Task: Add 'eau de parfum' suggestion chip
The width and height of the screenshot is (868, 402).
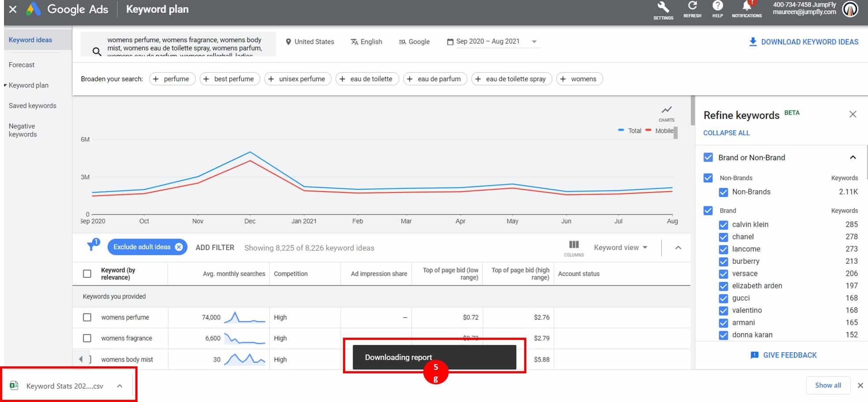Action: pos(435,79)
